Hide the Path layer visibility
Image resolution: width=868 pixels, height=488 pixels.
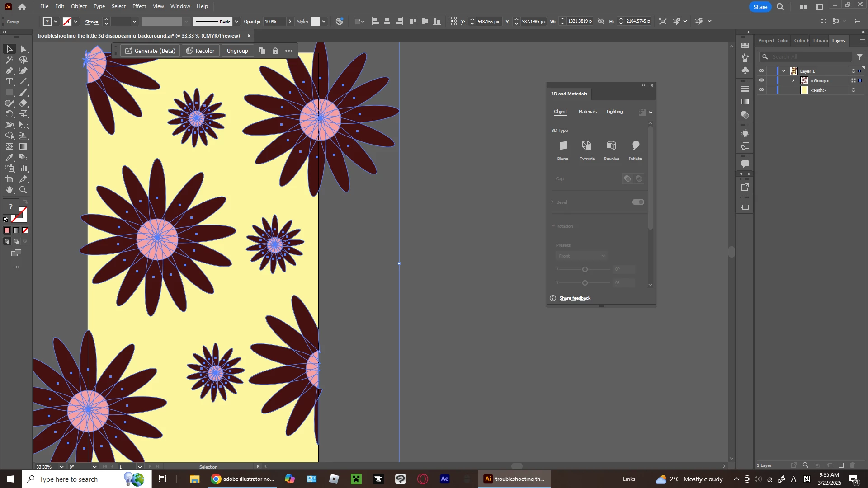click(762, 90)
